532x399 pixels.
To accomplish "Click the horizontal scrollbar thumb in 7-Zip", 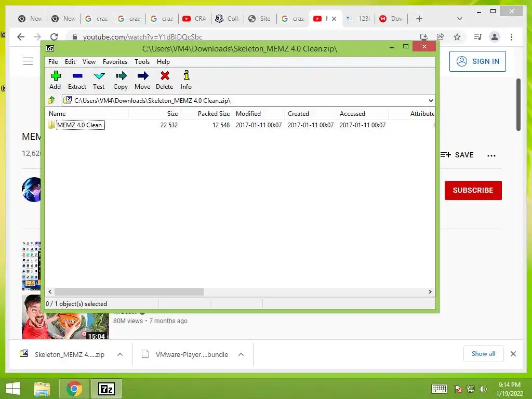I will click(x=129, y=292).
